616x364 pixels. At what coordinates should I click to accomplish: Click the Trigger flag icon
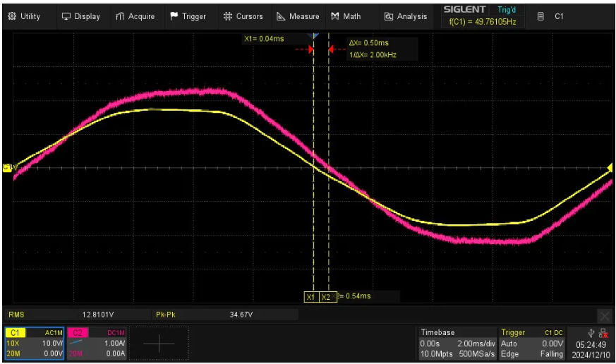point(174,16)
